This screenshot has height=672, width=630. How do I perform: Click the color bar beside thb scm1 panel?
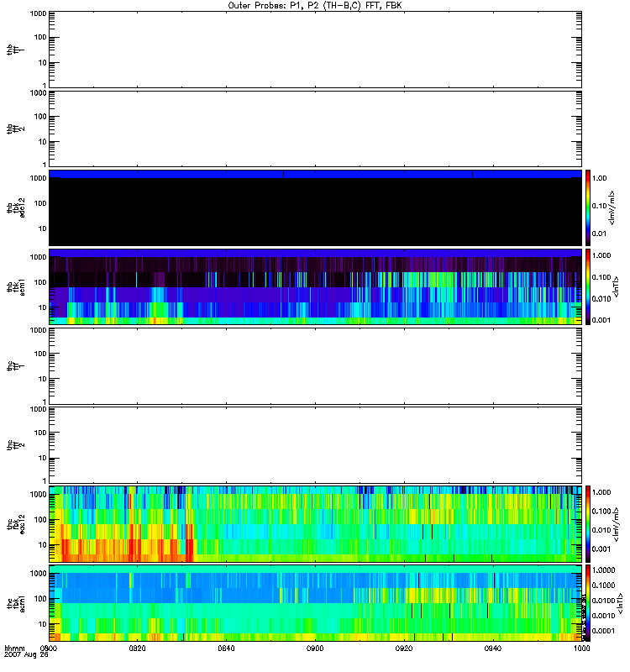coord(589,286)
